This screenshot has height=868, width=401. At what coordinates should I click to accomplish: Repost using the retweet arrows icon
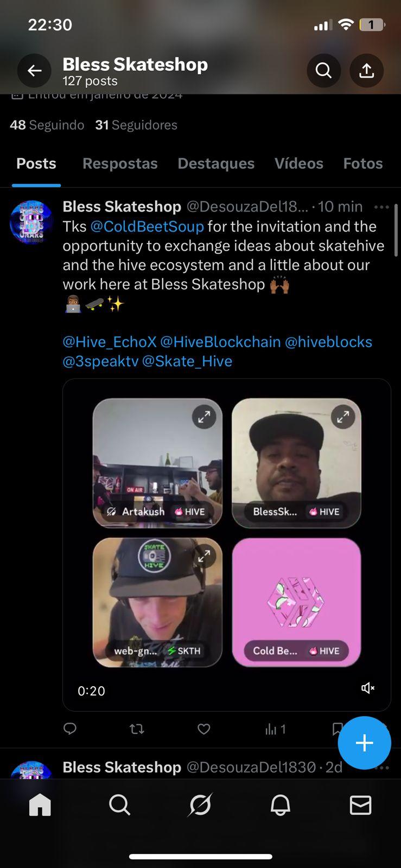tap(137, 729)
